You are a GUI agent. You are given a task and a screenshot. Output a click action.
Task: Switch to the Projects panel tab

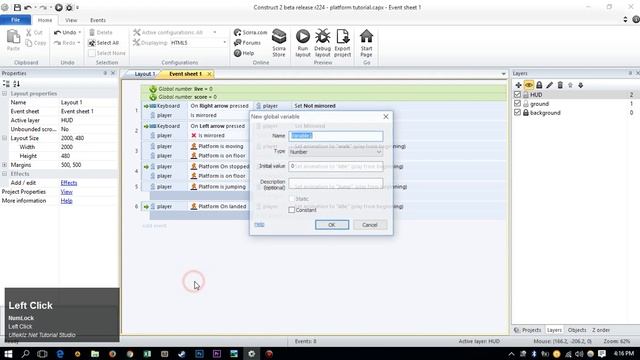527,330
